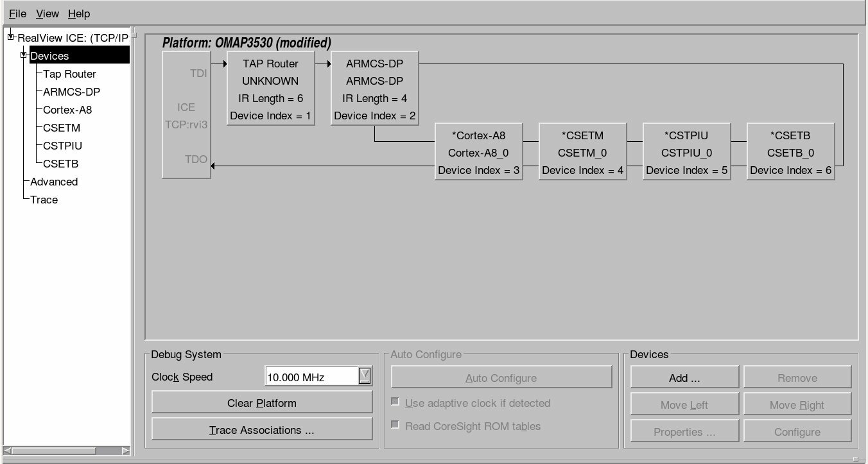Select CSTPIU in the tree

pos(63,146)
